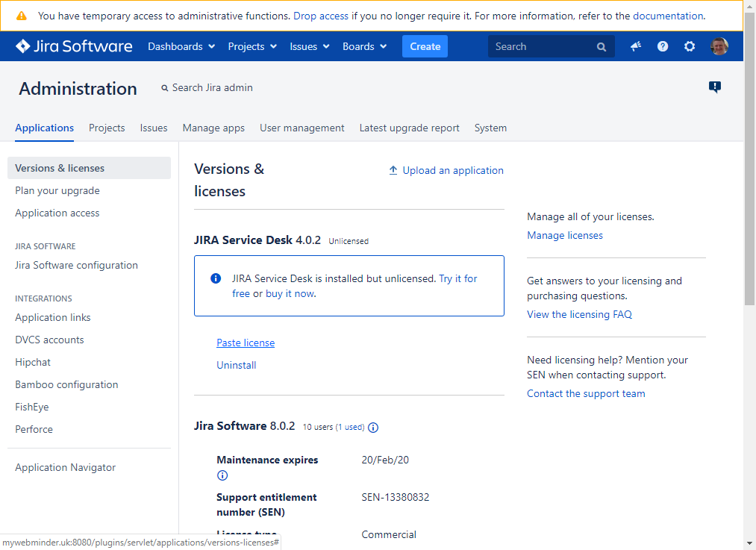The height and width of the screenshot is (550, 756).
Task: Click the Create button
Action: point(425,46)
